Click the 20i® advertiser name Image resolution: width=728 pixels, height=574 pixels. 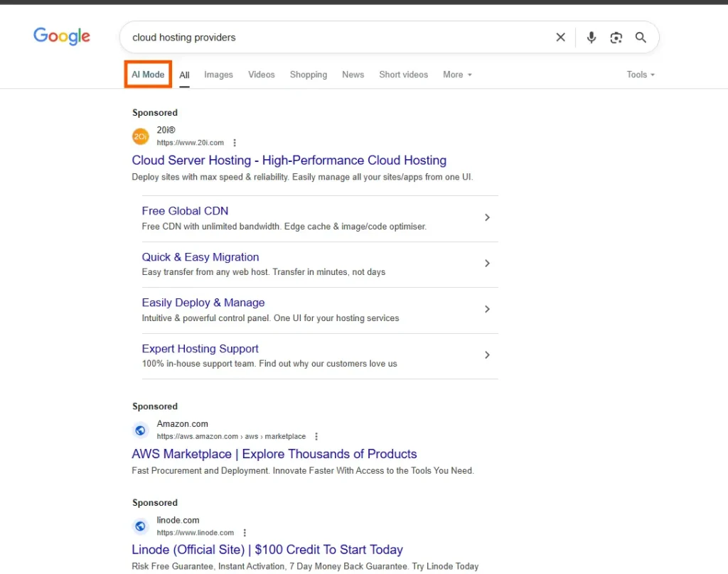click(x=166, y=131)
